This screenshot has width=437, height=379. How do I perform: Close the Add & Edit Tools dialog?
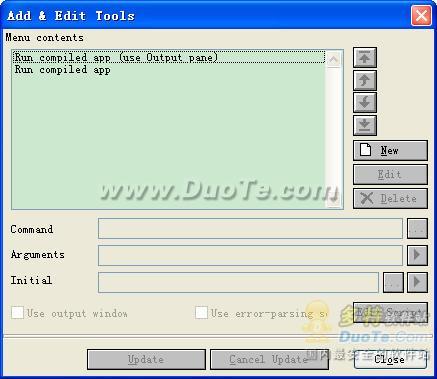(x=390, y=359)
